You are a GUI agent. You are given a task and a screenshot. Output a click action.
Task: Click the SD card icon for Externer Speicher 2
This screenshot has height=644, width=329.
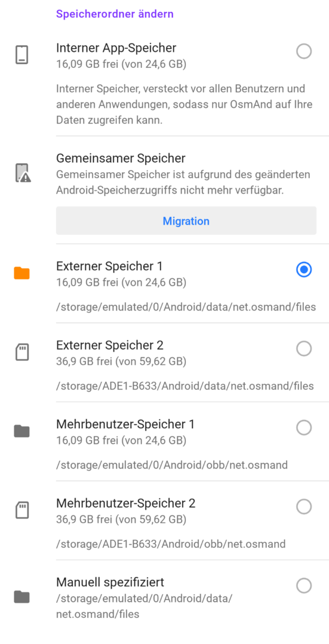[x=22, y=352]
